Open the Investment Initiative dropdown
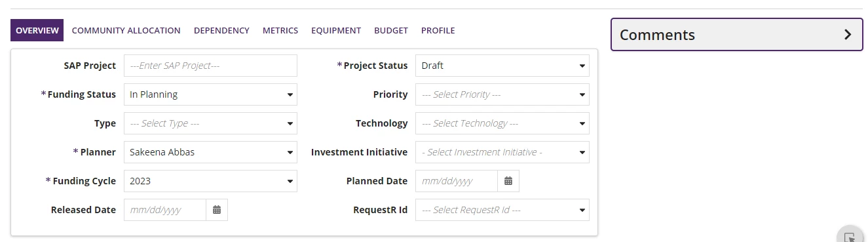Viewport: 868px width, 242px height. coord(502,152)
